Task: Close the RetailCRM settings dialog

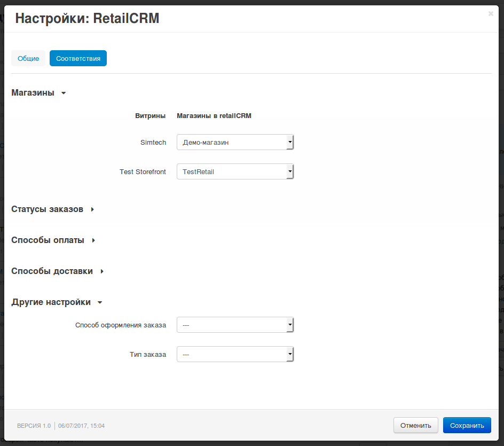Action: (x=491, y=14)
